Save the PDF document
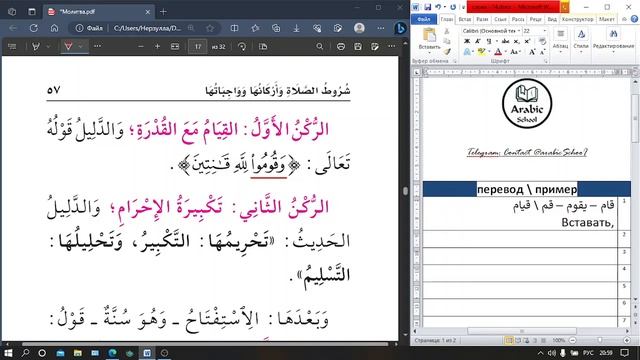Screen dimensions: 640x360 (358, 47)
